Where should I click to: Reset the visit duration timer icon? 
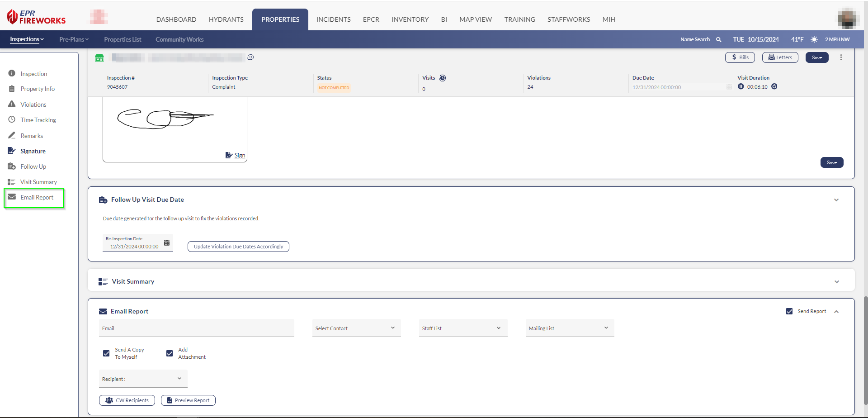click(774, 86)
